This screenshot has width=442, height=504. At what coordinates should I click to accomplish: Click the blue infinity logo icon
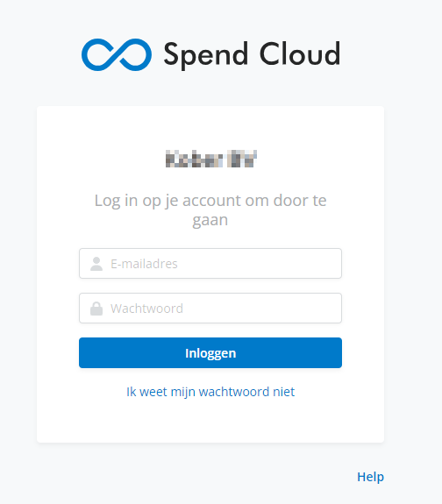[x=117, y=54]
